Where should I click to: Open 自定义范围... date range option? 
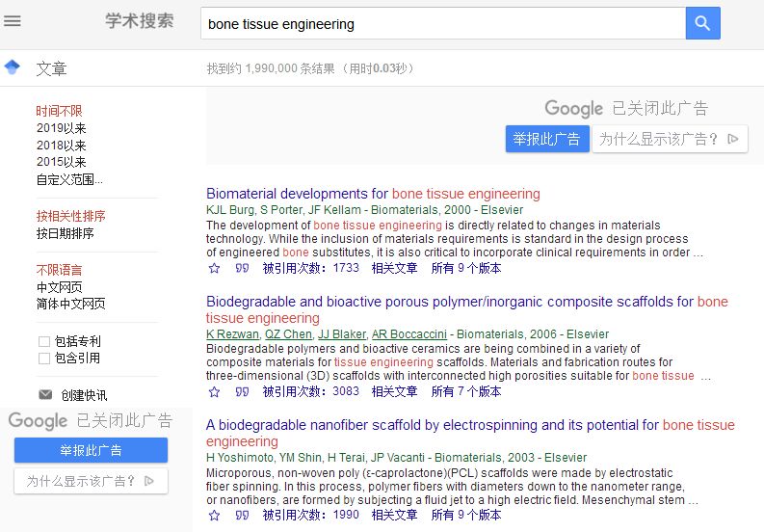point(69,179)
